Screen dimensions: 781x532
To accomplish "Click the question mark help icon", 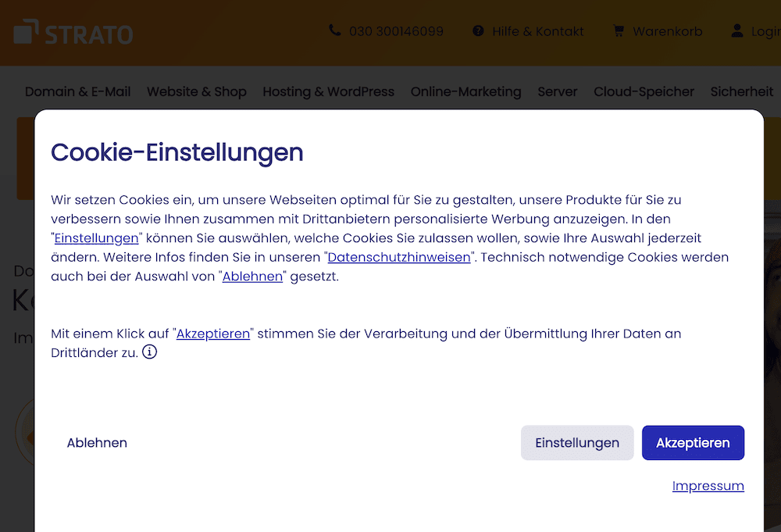I will tap(478, 31).
